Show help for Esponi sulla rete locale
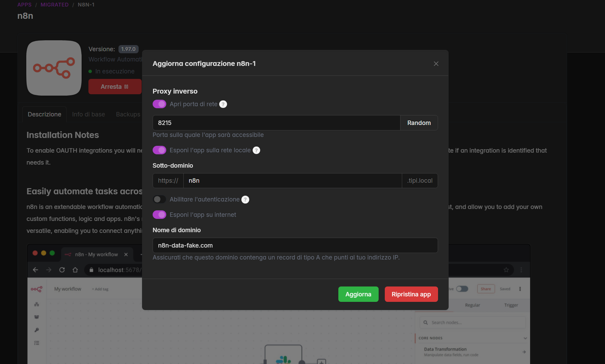This screenshot has height=364, width=605. coord(256,150)
